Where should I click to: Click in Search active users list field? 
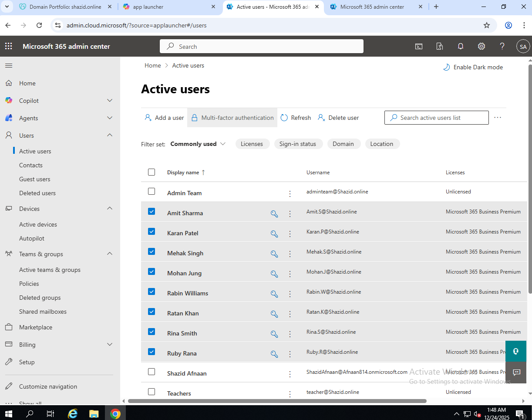coord(437,118)
